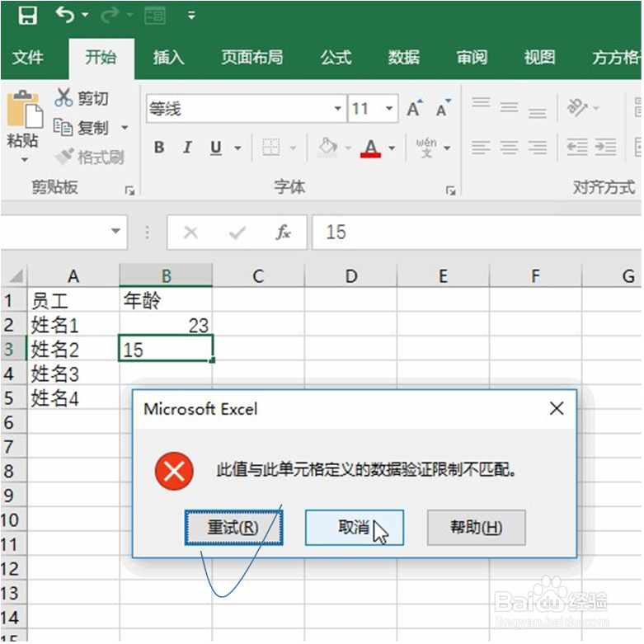Click Middle Align icon
Screen dimensions: 644x644
coord(510,107)
